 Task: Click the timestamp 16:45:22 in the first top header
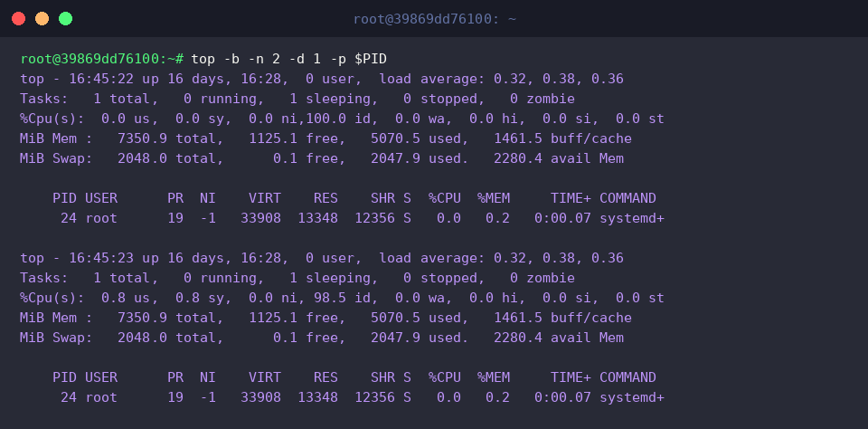tap(101, 79)
